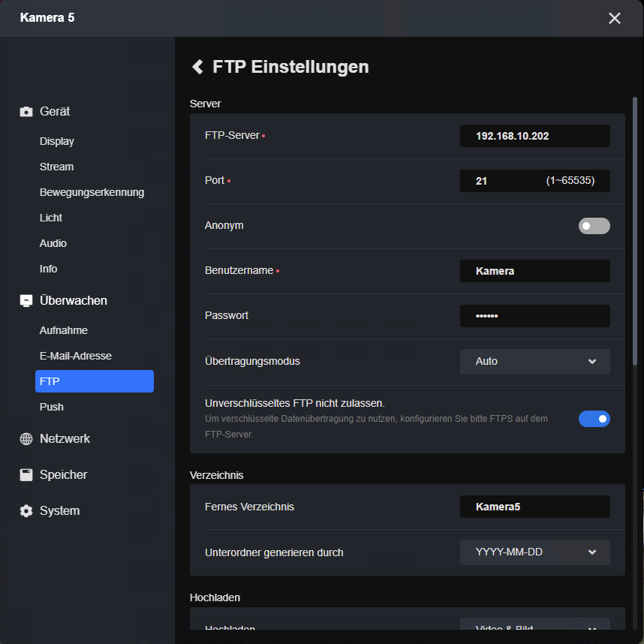Select the Stream menu entry
The height and width of the screenshot is (644, 644).
coord(57,167)
